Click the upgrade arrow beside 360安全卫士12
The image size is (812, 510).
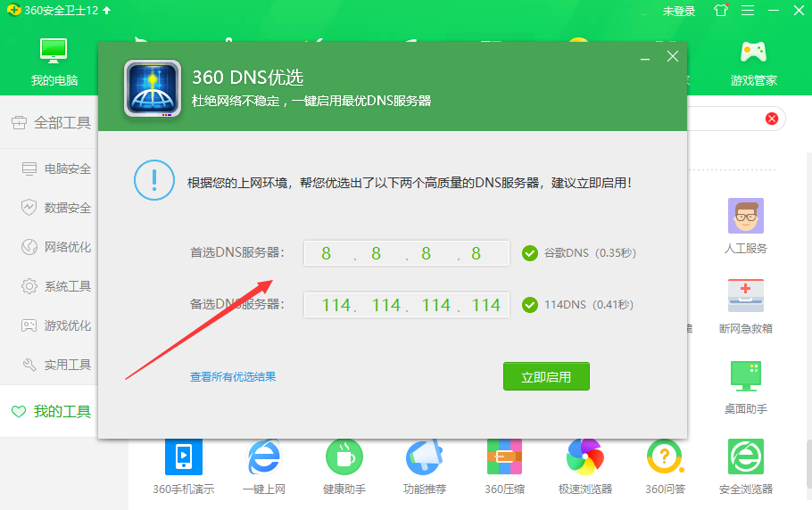pyautogui.click(x=107, y=11)
